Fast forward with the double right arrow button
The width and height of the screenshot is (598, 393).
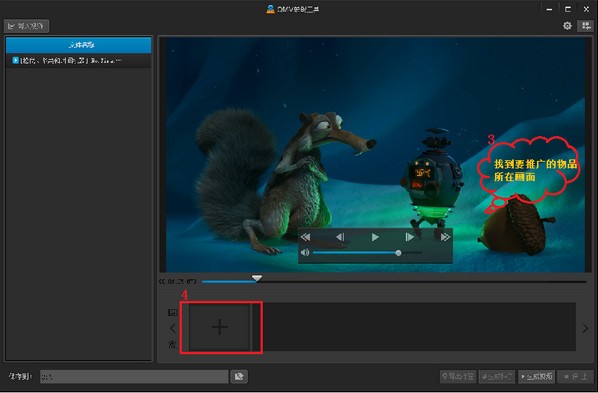(445, 237)
